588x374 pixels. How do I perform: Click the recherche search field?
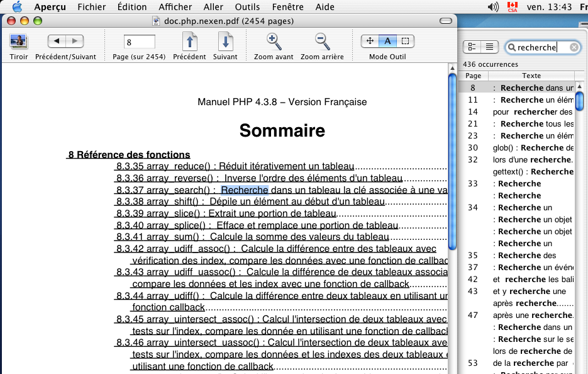point(543,47)
